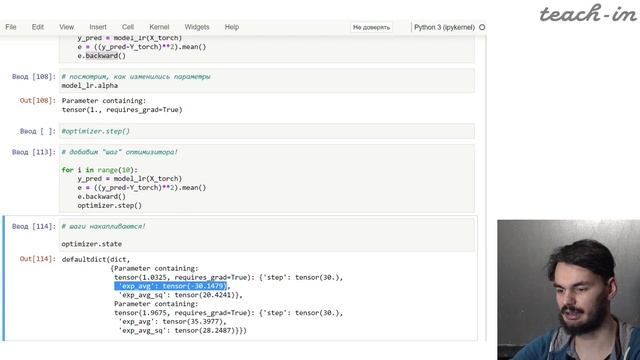Click the 'Ввод [113]:' input prompt

tap(33, 152)
